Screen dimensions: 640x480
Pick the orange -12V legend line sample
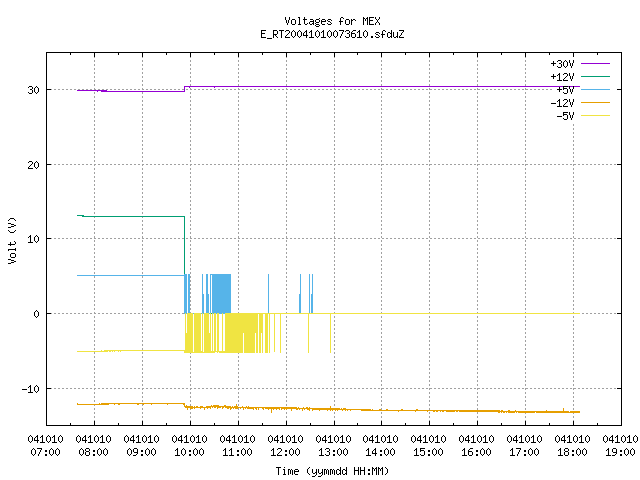595,102
